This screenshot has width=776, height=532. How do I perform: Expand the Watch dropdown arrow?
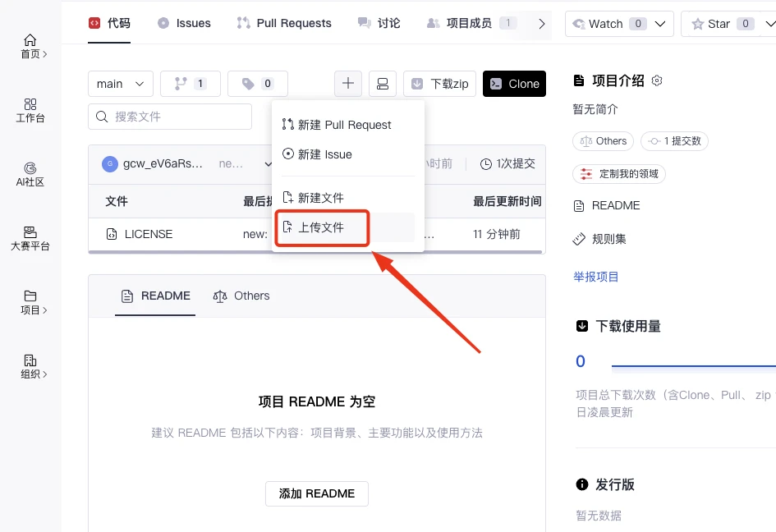[661, 24]
